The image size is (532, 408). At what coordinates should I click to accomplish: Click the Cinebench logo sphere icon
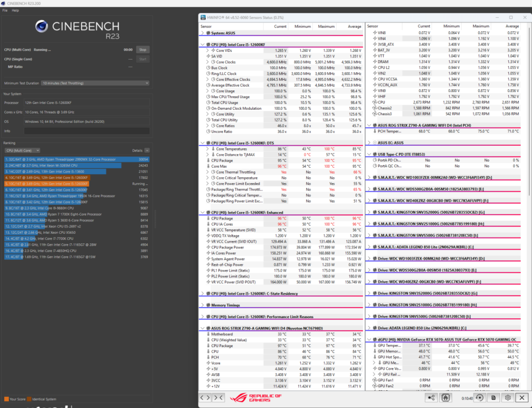pyautogui.click(x=42, y=27)
